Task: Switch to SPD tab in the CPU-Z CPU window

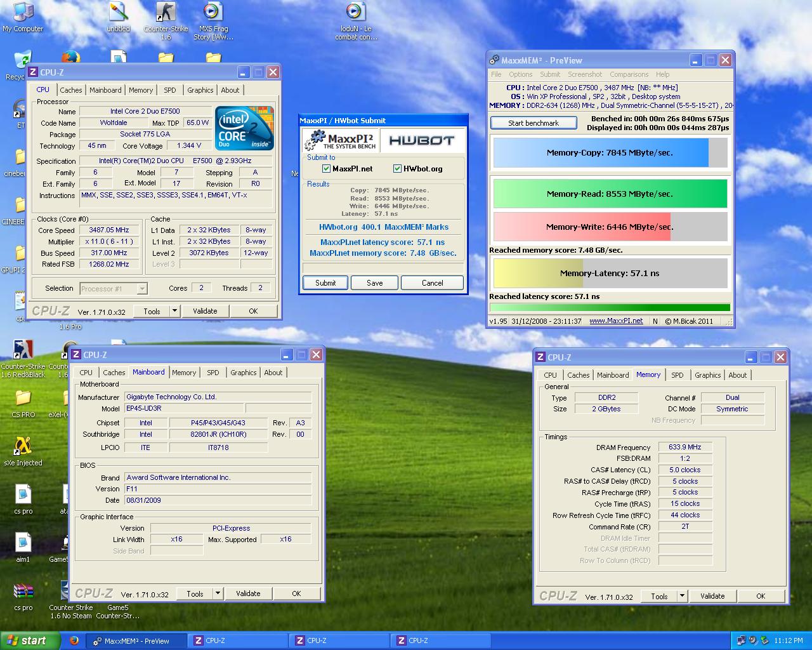Action: 170,90
